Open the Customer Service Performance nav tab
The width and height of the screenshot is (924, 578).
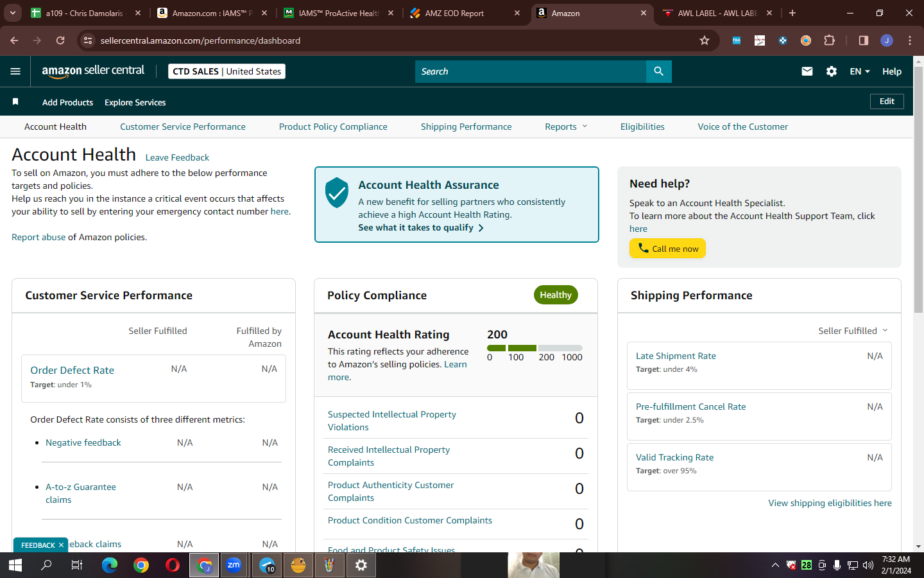(x=183, y=127)
